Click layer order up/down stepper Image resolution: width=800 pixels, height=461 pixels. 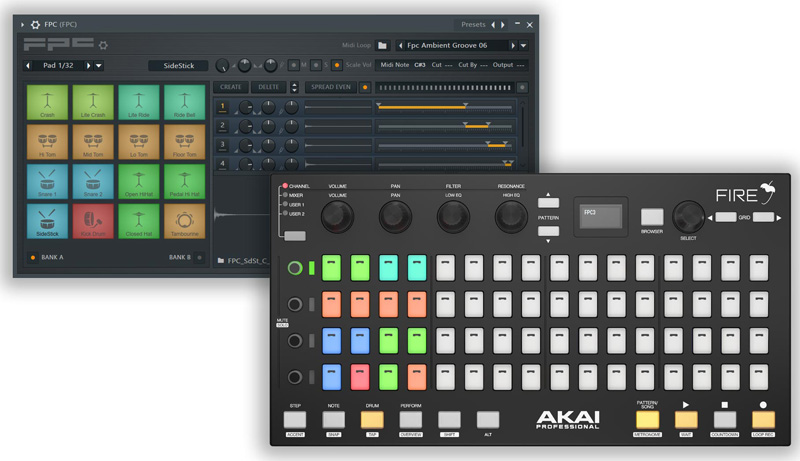[294, 87]
